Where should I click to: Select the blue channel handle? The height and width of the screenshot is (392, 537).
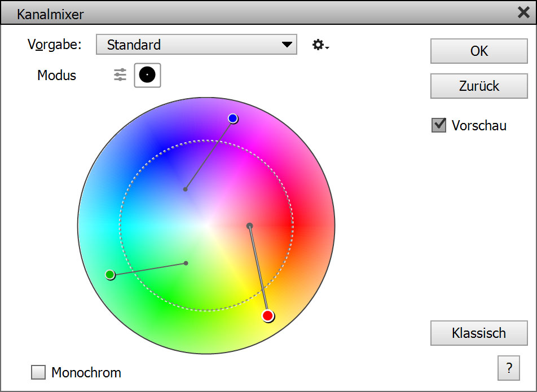point(233,118)
